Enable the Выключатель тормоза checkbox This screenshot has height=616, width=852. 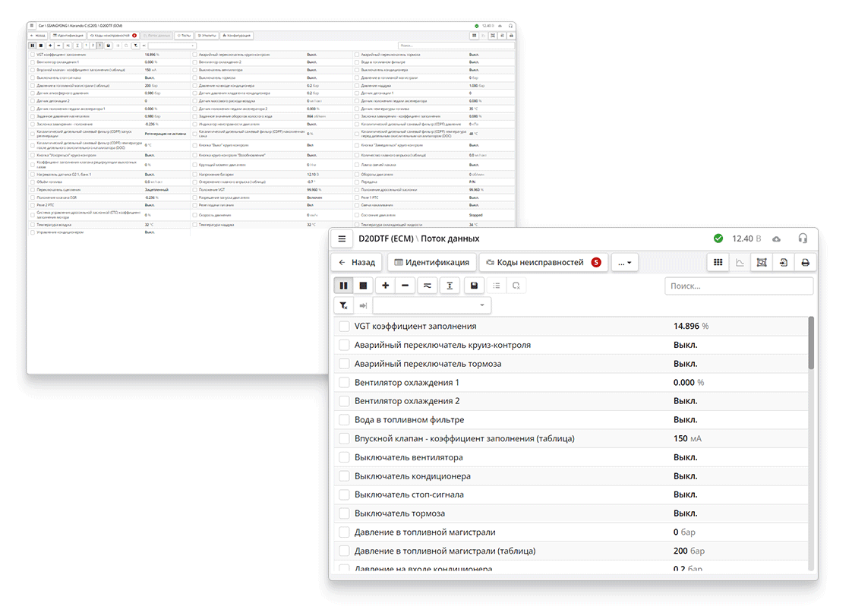point(344,513)
